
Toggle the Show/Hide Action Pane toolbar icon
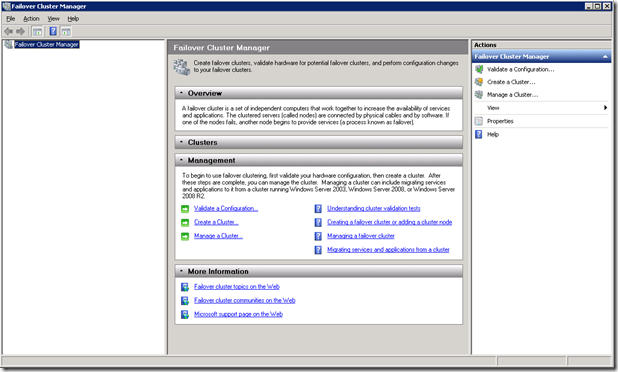pyautogui.click(x=66, y=31)
